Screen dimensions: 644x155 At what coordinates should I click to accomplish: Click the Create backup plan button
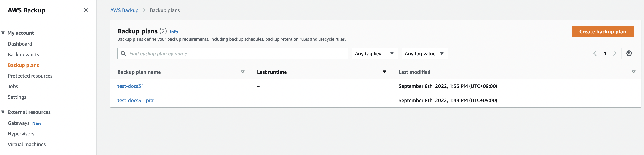[602, 32]
